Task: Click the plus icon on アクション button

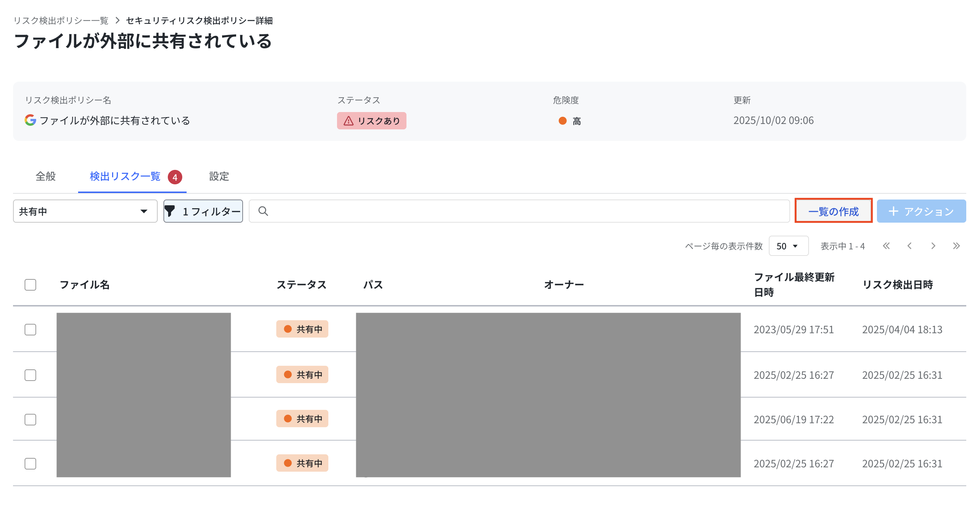Action: pyautogui.click(x=893, y=211)
